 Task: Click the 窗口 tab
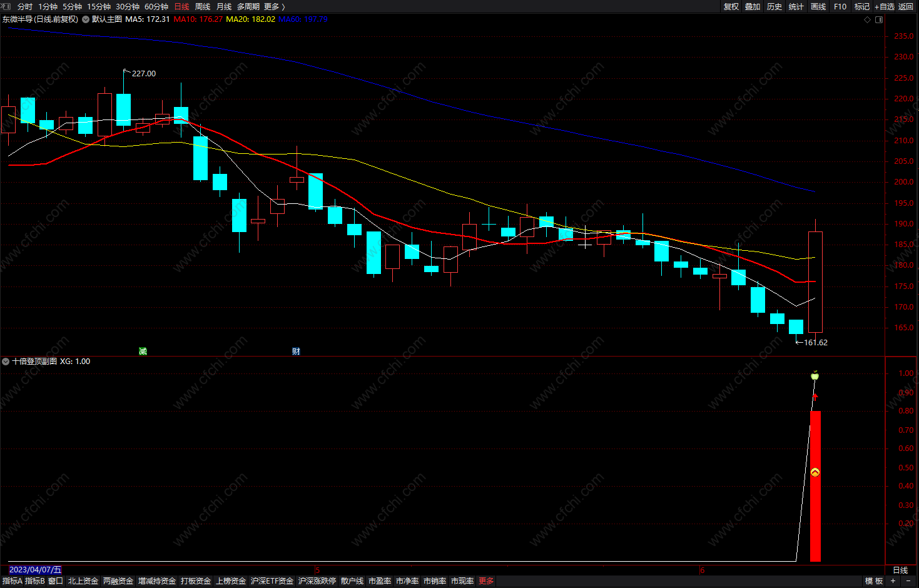[x=56, y=581]
